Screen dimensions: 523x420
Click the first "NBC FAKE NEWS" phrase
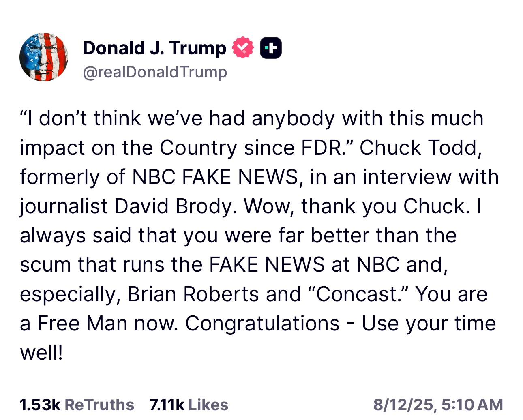point(215,177)
